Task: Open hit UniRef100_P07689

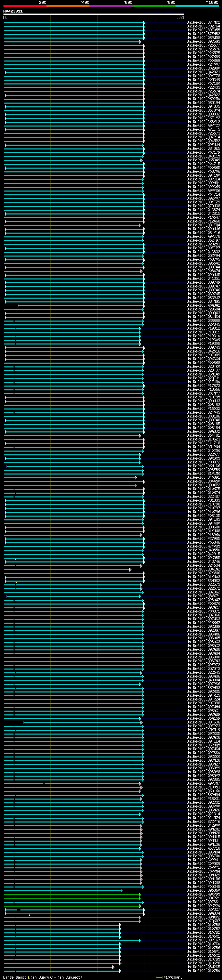Action: (203, 57)
